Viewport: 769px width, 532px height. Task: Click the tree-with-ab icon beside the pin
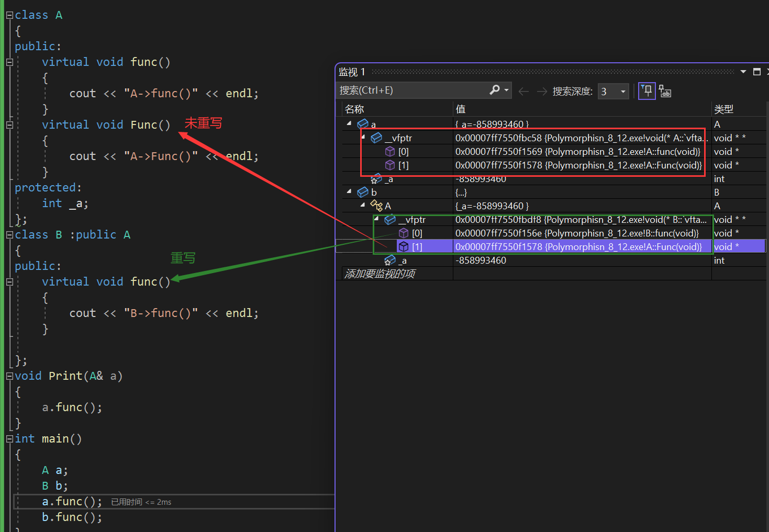(x=665, y=91)
